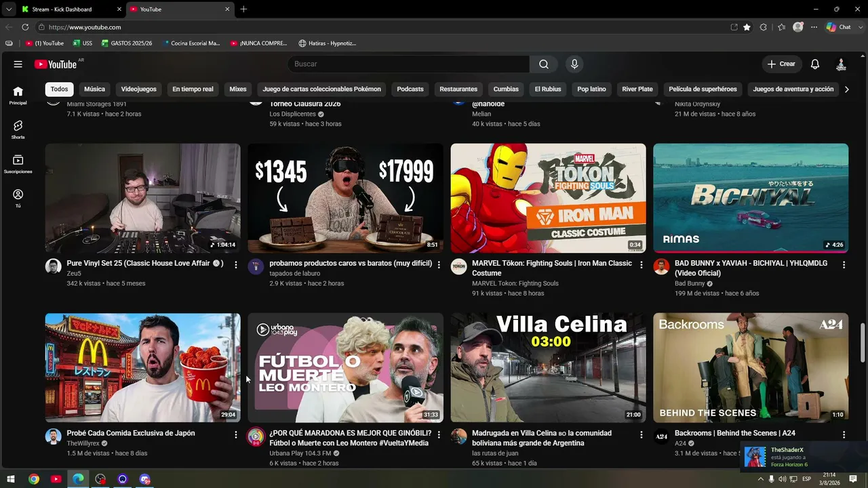
Task: Open a new browser tab
Action: tap(243, 9)
